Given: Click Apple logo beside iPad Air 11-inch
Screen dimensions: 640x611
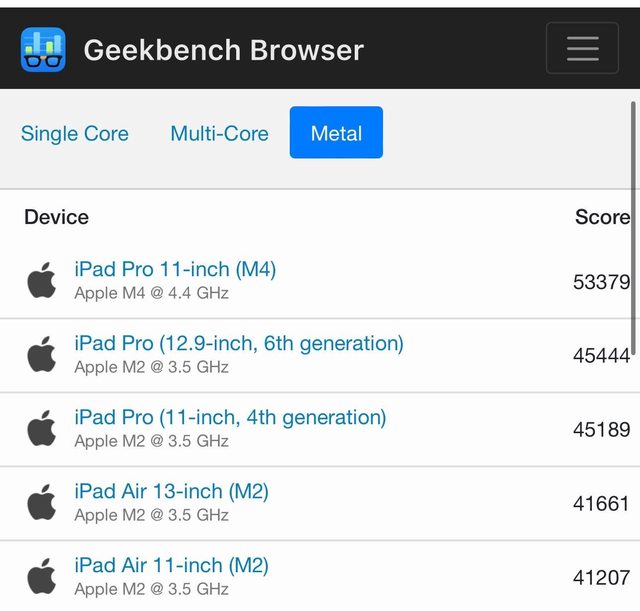Looking at the screenshot, I should [42, 577].
